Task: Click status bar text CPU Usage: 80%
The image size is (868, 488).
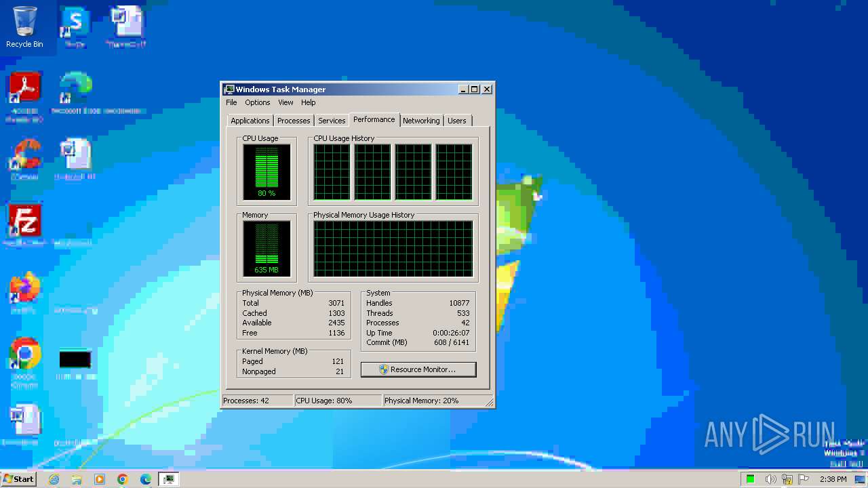Action: tap(324, 401)
